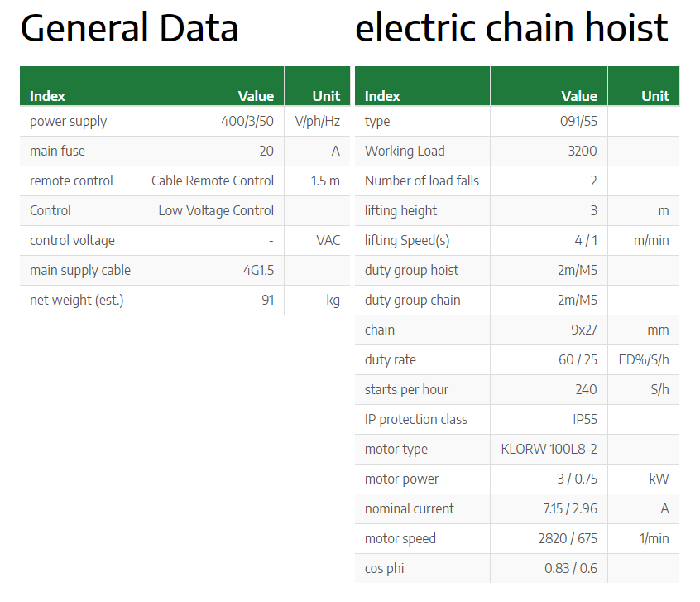The width and height of the screenshot is (700, 602).
Task: Click the Working Load value 3200
Action: click(583, 151)
